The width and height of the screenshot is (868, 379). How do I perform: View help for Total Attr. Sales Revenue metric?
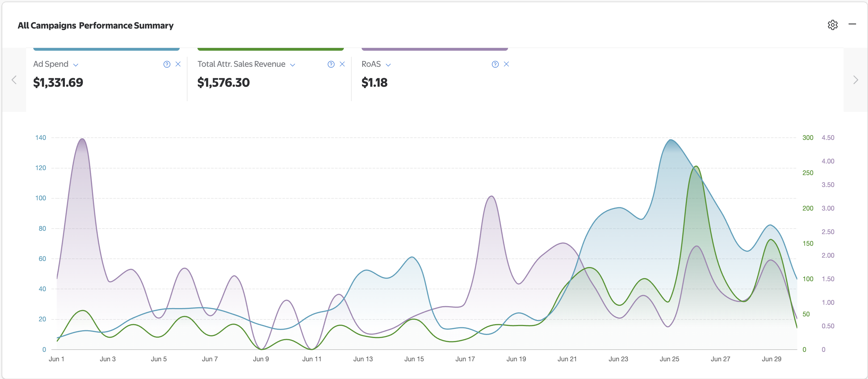[331, 64]
